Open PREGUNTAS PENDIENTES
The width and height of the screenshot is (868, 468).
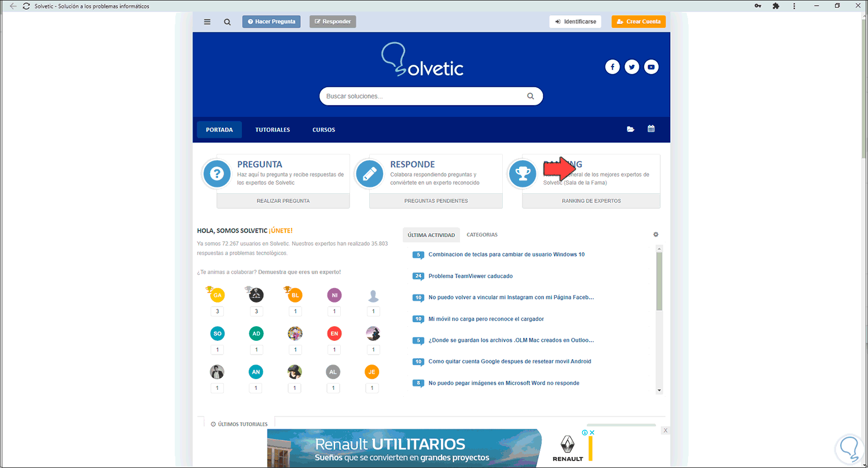click(x=436, y=201)
